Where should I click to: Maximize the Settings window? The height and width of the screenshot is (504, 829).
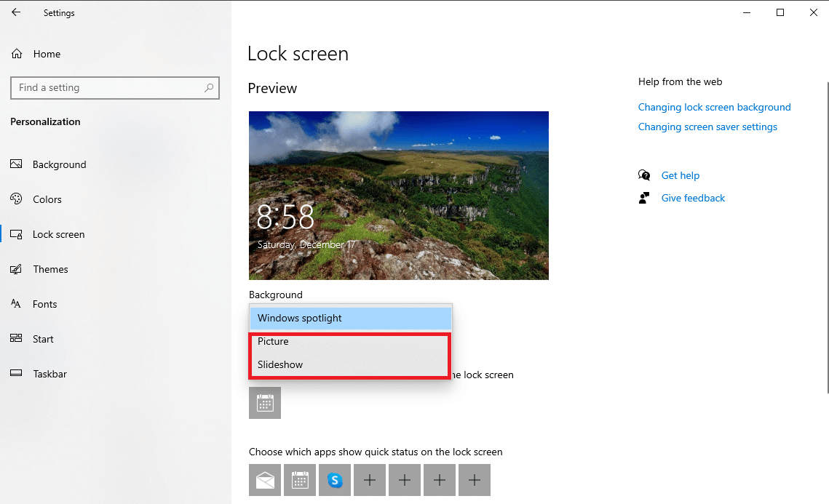780,12
